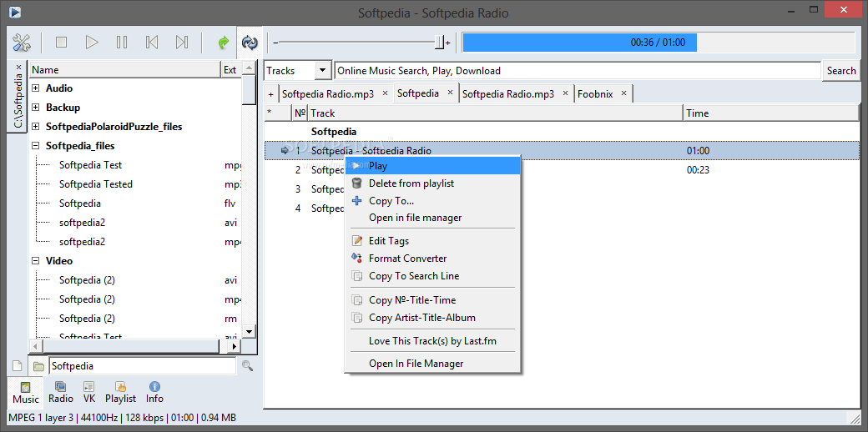The width and height of the screenshot is (868, 432).
Task: Click the volume slider handle
Action: pos(440,43)
